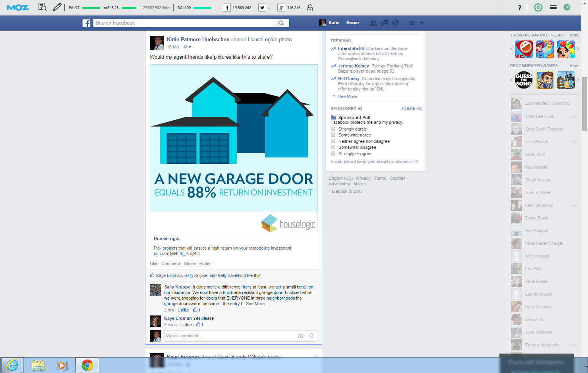Open chat with Lisa Niedfeldt Crawford
588x373 pixels.
[x=544, y=103]
